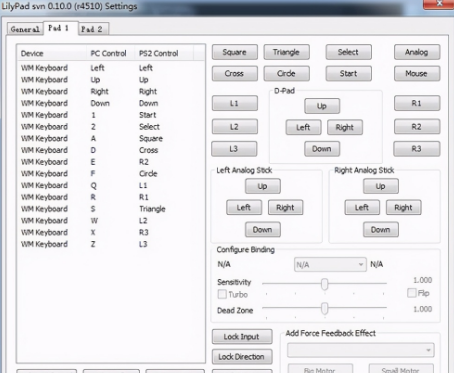Select the Pad 1 tab
The width and height of the screenshot is (454, 373).
59,28
